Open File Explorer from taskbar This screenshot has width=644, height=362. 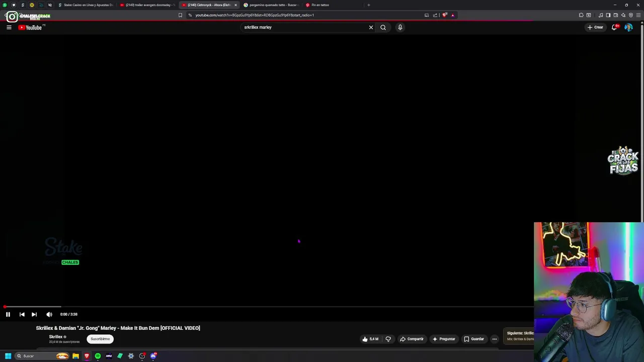click(75, 356)
